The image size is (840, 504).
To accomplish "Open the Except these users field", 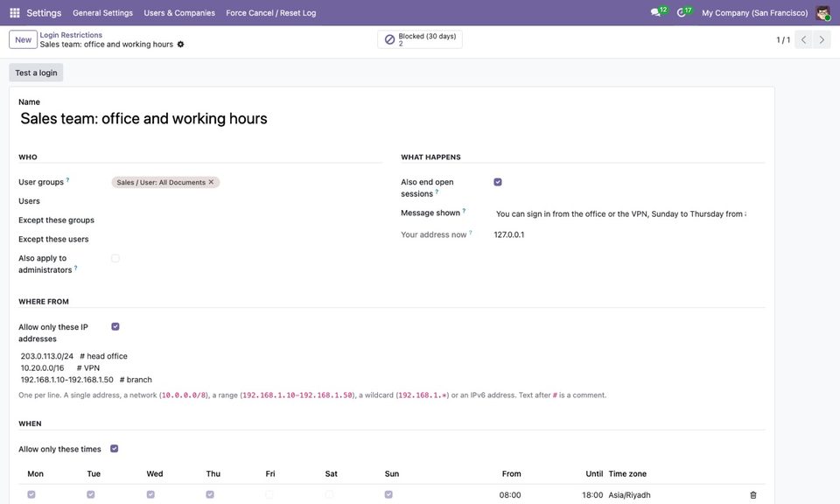I will click(247, 240).
